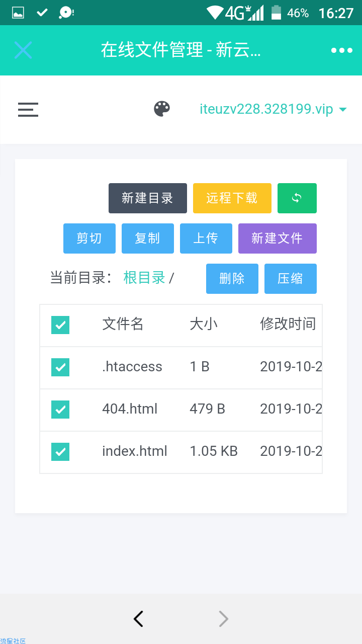Uncheck the index.html row checkbox

(x=60, y=452)
